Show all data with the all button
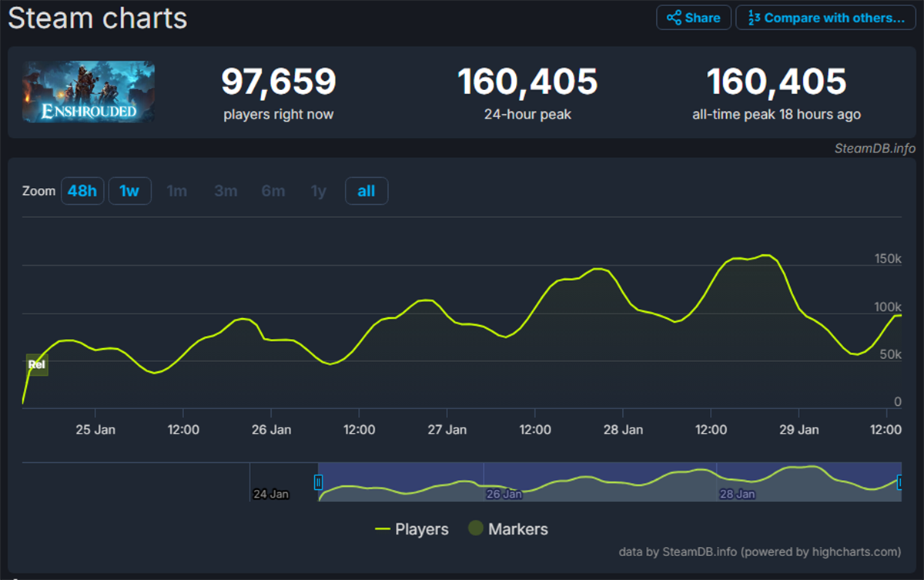 [x=367, y=191]
